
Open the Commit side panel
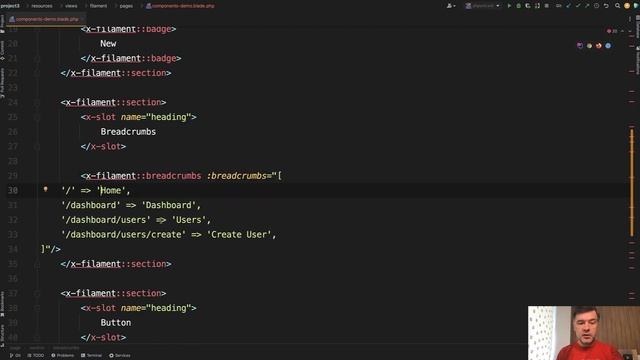[2, 50]
